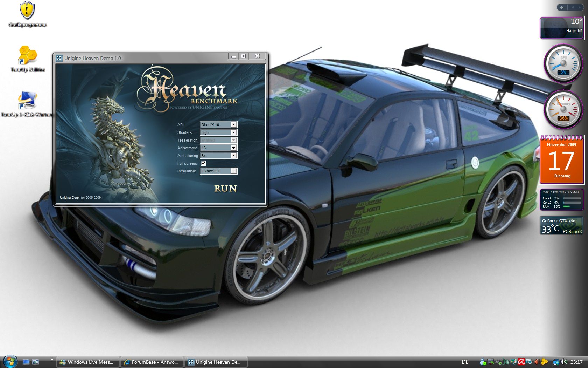Screen dimensions: 588x368
Task: Open the weather gadget showing Hage, NI
Action: (x=561, y=28)
